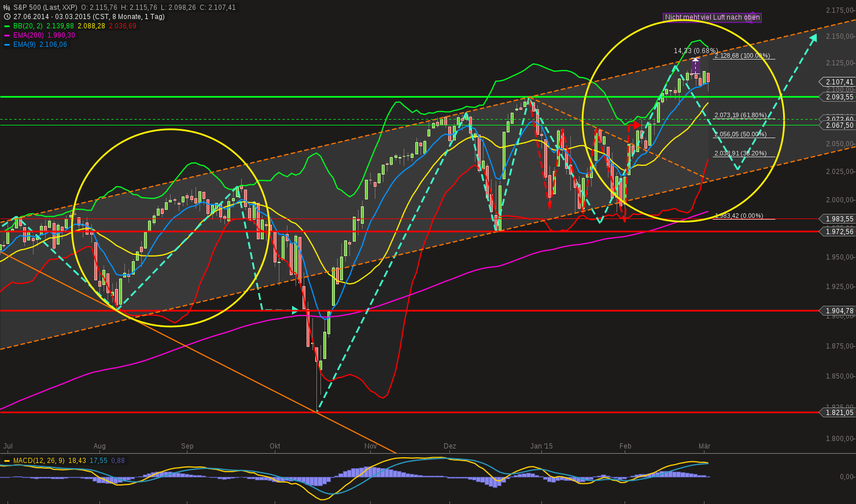
Task: Click the Feb label on time axis
Action: [625, 446]
